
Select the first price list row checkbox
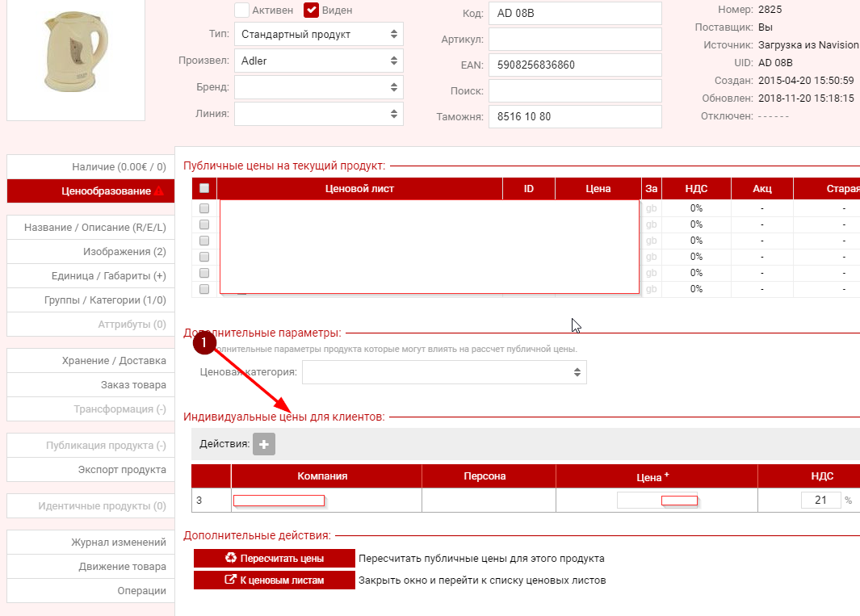click(204, 208)
